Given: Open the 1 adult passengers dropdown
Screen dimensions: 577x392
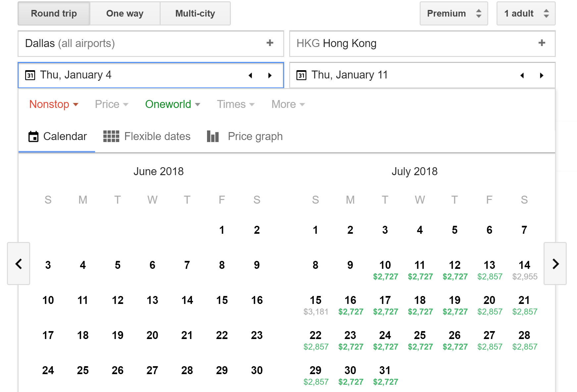Looking at the screenshot, I should [526, 14].
